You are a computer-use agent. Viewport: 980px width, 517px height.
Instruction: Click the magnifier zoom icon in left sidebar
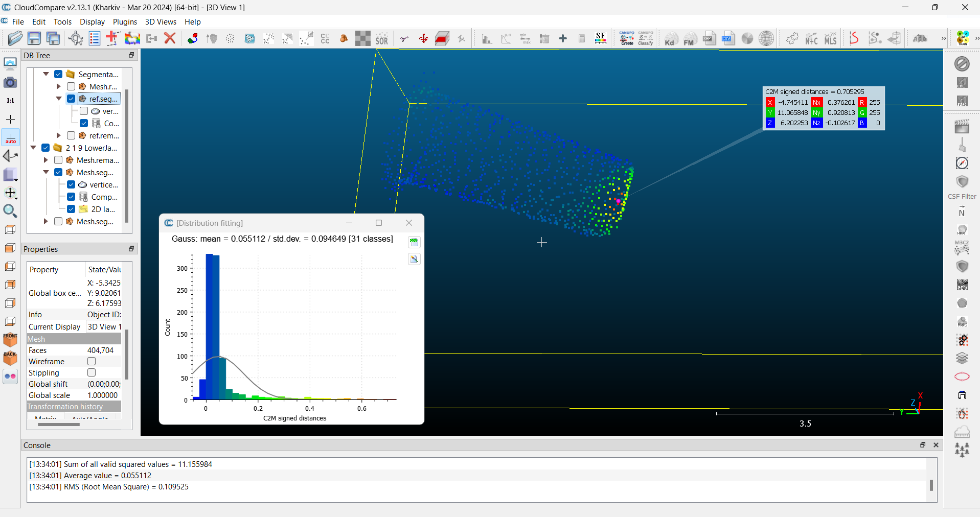coord(10,211)
